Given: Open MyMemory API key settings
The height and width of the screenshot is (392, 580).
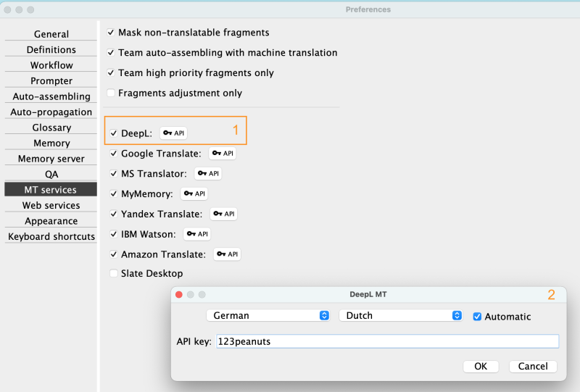Looking at the screenshot, I should click(x=194, y=193).
